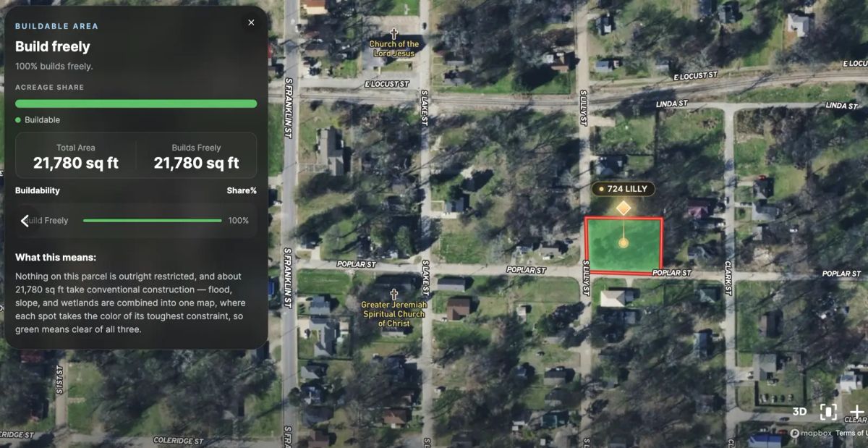This screenshot has height=448, width=868.
Task: Click the Church of the Lord Jesus label
Action: [x=394, y=48]
